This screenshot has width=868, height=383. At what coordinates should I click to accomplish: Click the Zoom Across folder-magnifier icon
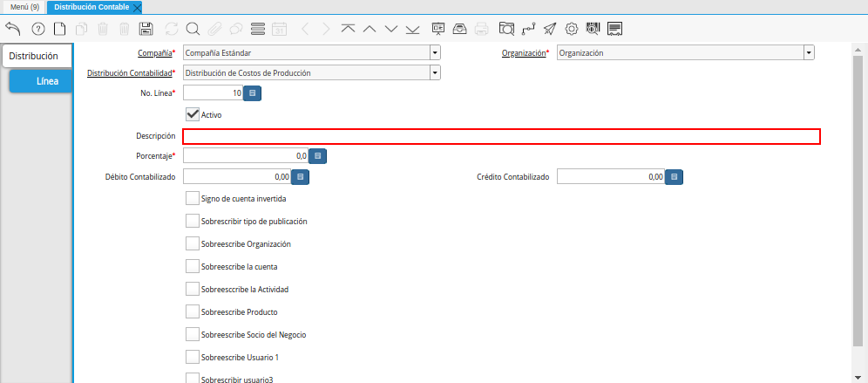[x=506, y=29]
